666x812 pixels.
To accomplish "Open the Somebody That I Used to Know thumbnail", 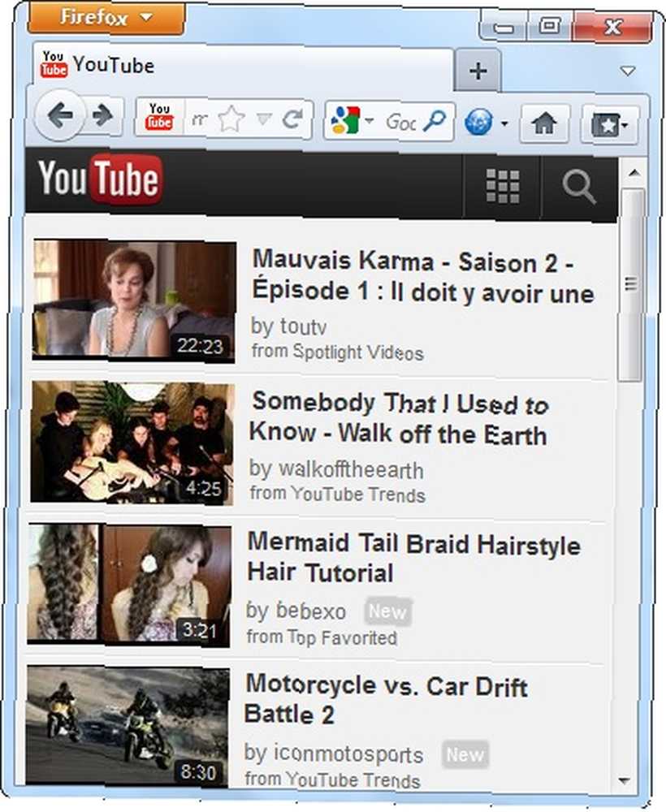I will click(x=132, y=443).
